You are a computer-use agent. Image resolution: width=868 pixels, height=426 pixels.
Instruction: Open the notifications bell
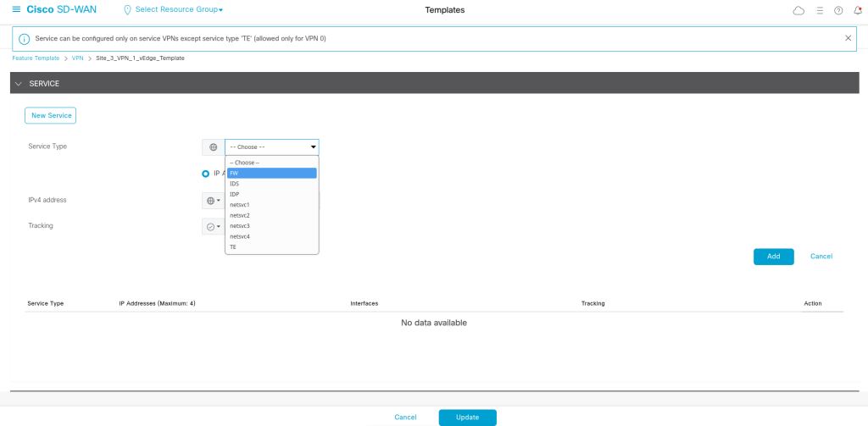(856, 10)
